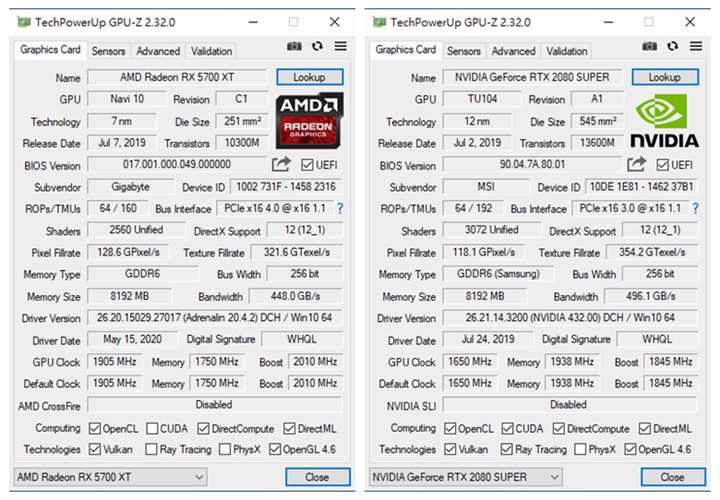Screen dimensions: 720x500
Task: Toggle Ray Tracing checkbox in Radeon window
Action: coord(151,449)
